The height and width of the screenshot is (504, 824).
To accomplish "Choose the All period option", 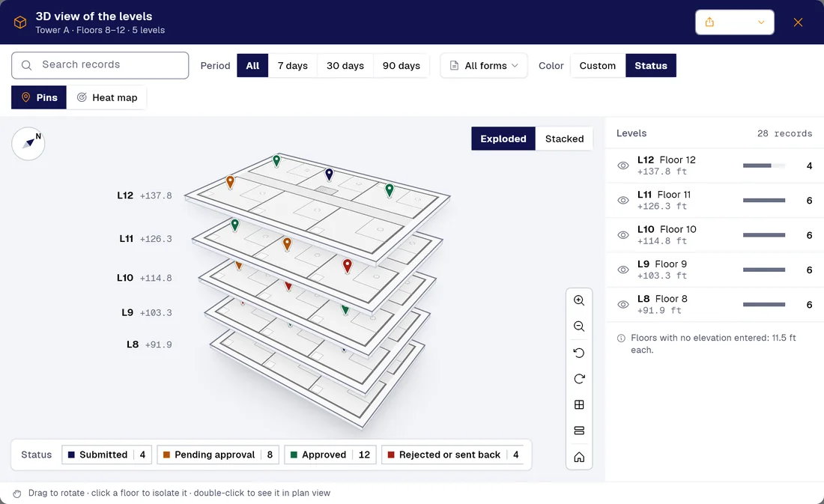I will [x=252, y=66].
